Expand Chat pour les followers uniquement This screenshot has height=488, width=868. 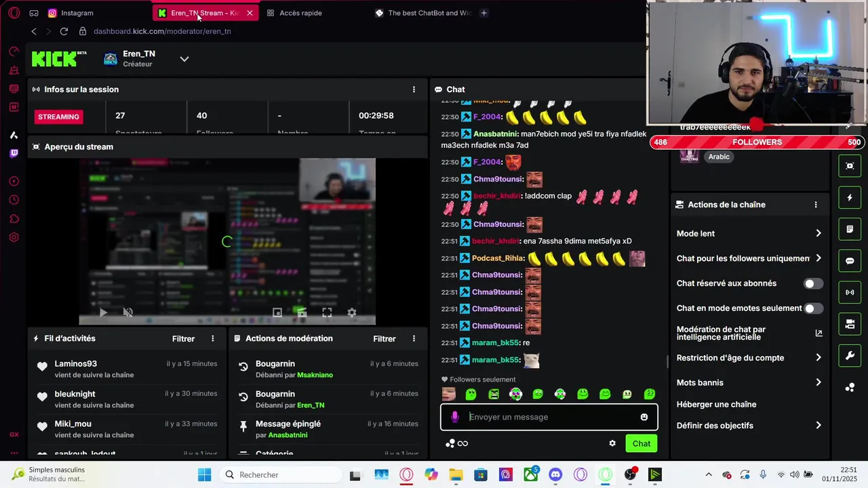click(749, 258)
